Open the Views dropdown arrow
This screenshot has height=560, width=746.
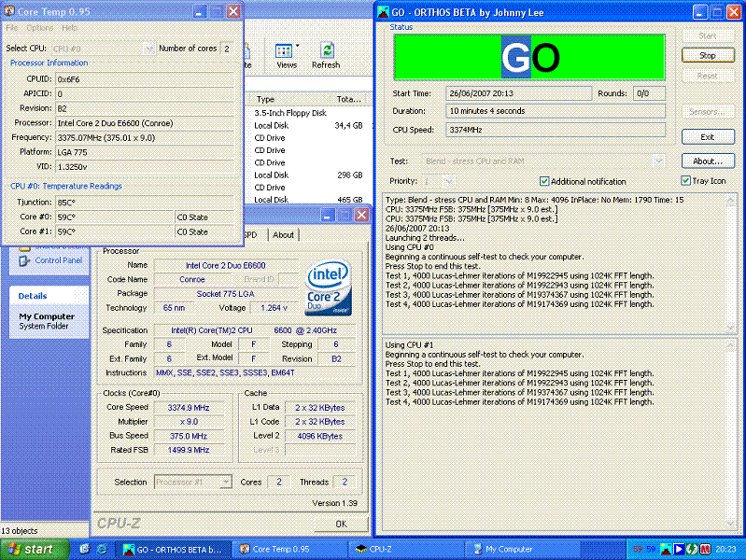pos(298,47)
